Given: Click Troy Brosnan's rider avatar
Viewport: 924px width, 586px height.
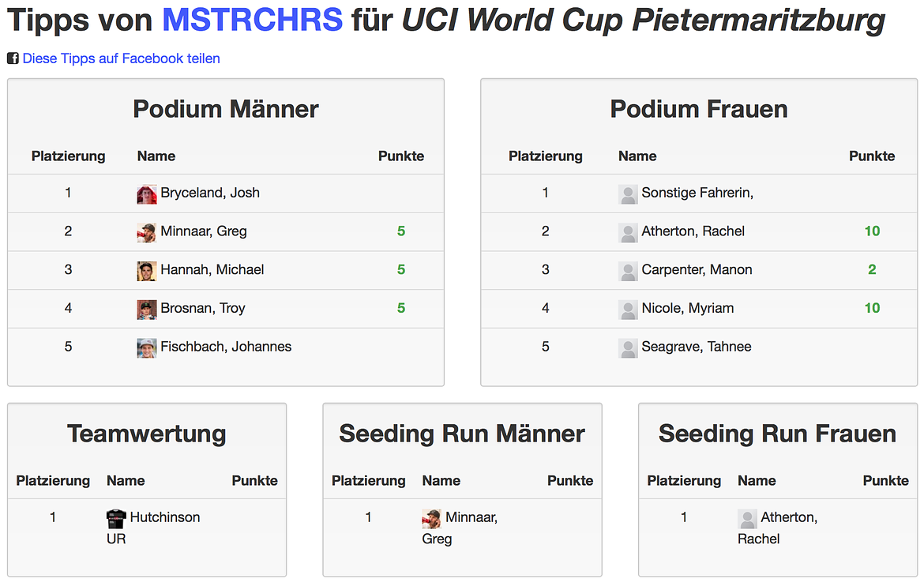Looking at the screenshot, I should tap(147, 309).
